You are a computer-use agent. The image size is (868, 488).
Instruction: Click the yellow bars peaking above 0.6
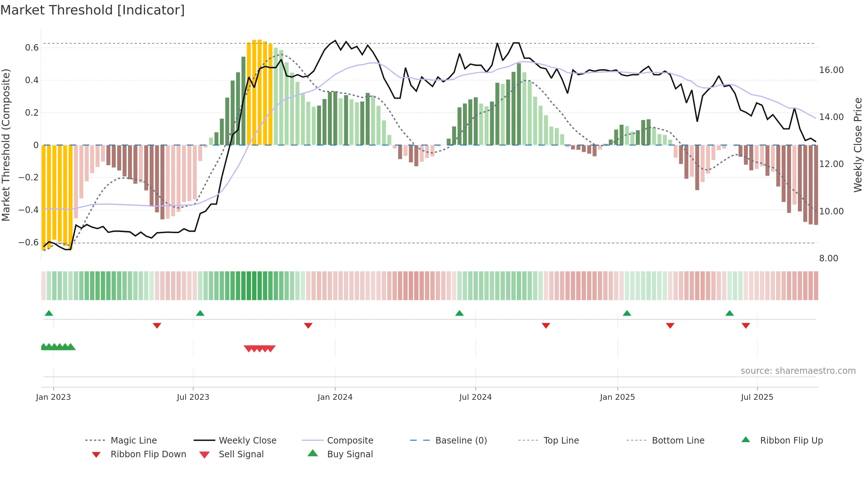click(x=260, y=92)
